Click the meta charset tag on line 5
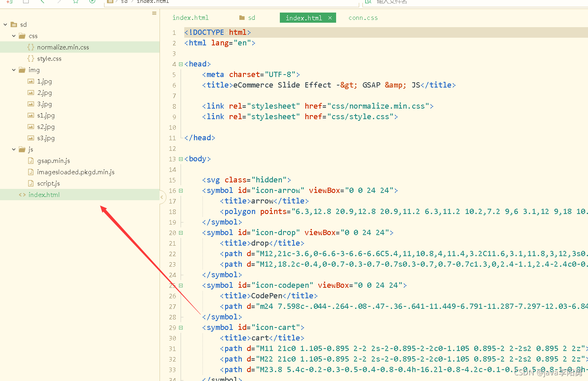588x381 pixels. coord(251,75)
